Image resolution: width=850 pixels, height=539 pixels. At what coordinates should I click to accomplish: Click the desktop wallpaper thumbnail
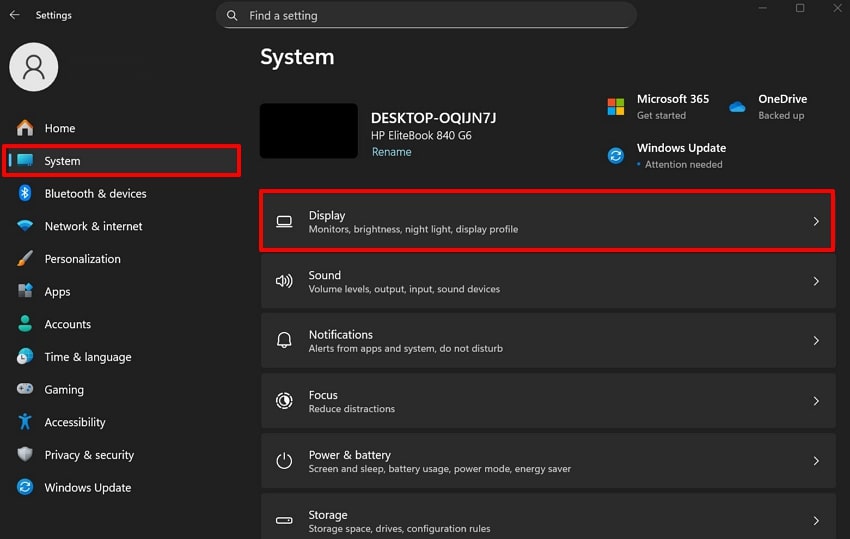pos(308,131)
